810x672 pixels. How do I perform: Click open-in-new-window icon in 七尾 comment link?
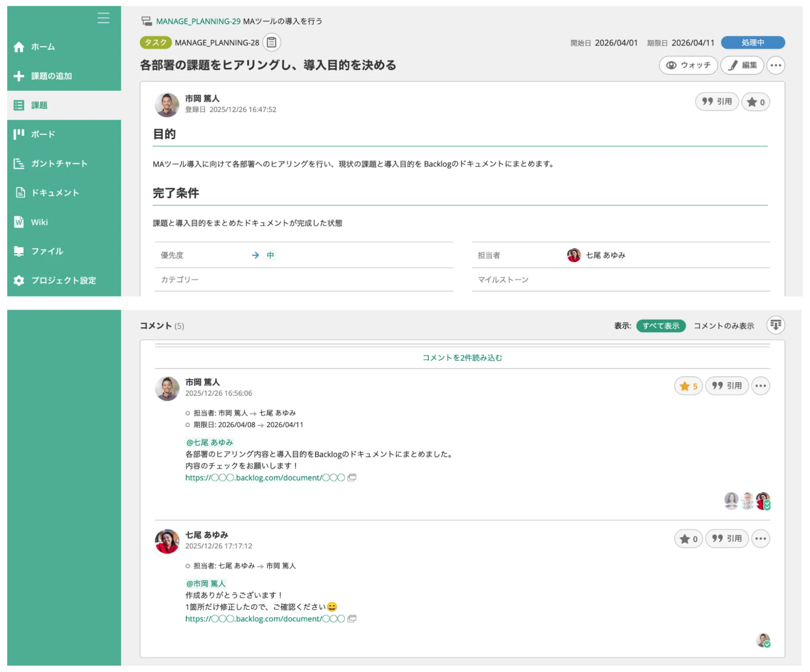point(352,618)
